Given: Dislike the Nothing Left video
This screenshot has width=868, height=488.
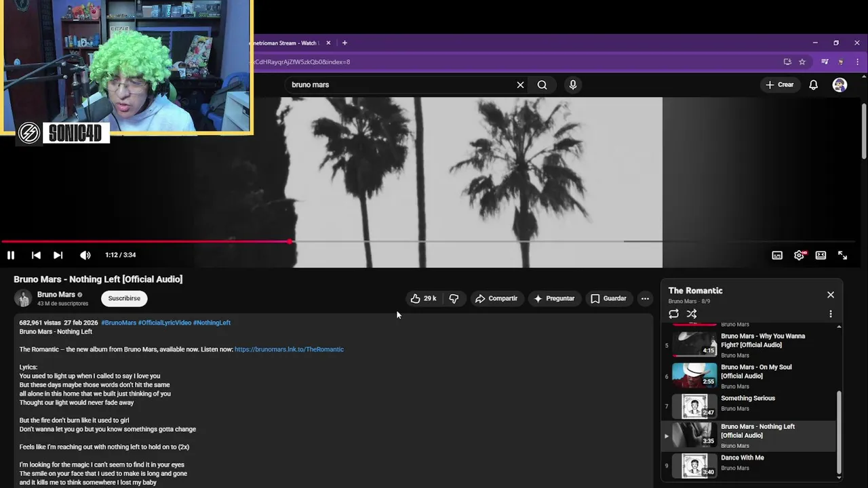Looking at the screenshot, I should click(454, 298).
